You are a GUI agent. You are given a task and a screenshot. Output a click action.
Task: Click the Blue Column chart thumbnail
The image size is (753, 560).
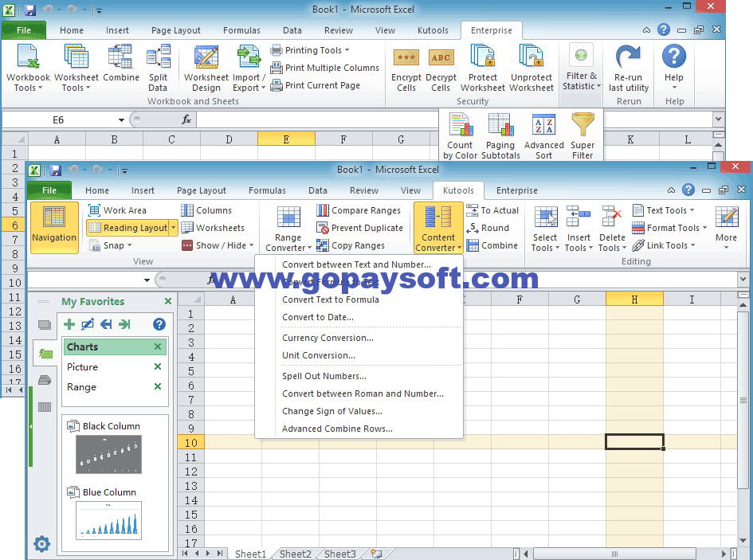pos(108,521)
